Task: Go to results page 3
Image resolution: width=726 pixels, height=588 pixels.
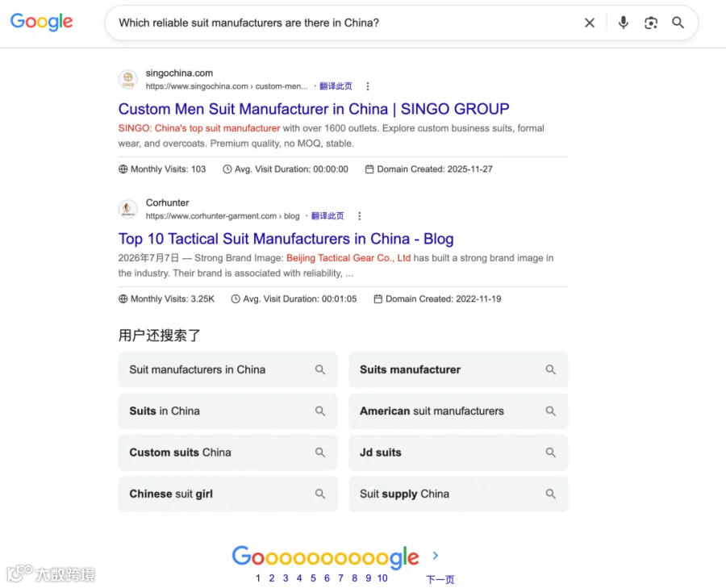Action: click(x=286, y=578)
